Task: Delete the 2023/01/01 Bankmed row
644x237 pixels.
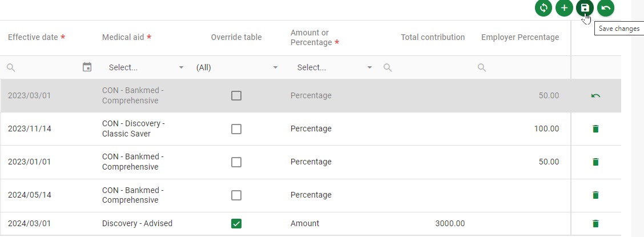Action: [x=595, y=162]
